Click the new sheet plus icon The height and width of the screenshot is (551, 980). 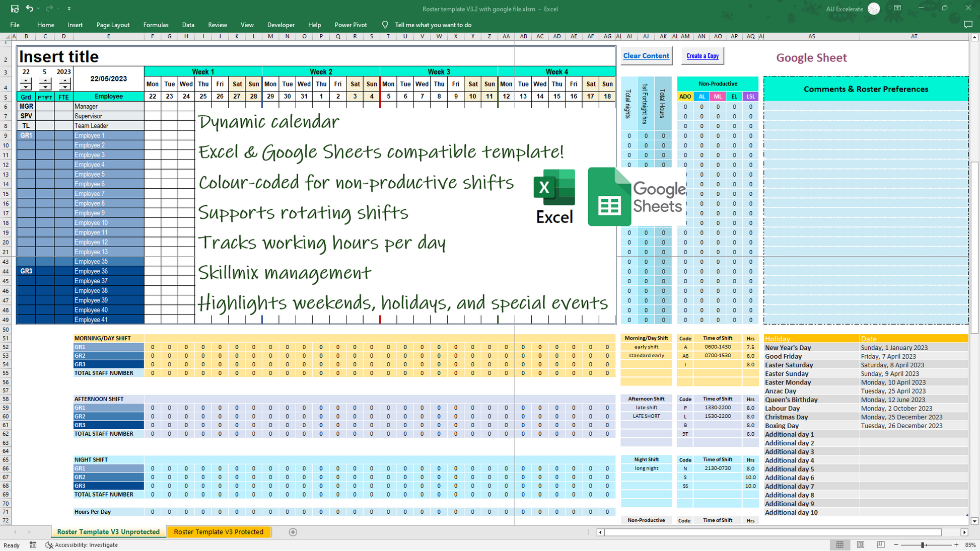coord(293,532)
